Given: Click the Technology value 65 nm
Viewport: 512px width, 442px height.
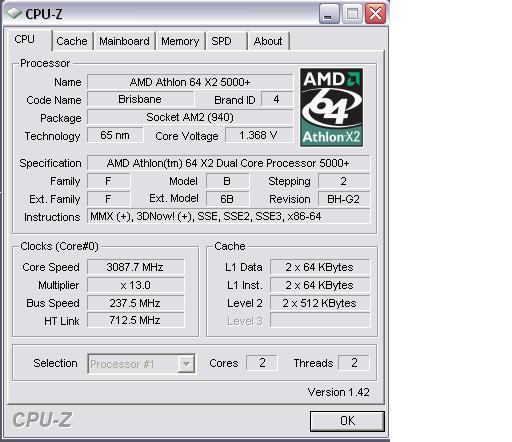Looking at the screenshot, I should (115, 135).
